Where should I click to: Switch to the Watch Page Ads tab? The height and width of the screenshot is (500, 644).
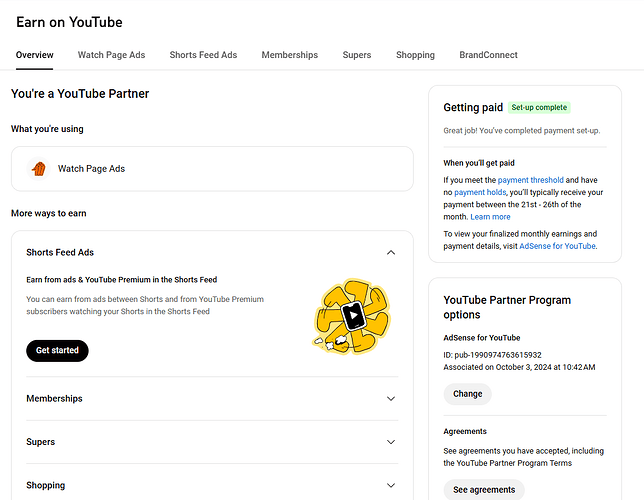(x=111, y=55)
